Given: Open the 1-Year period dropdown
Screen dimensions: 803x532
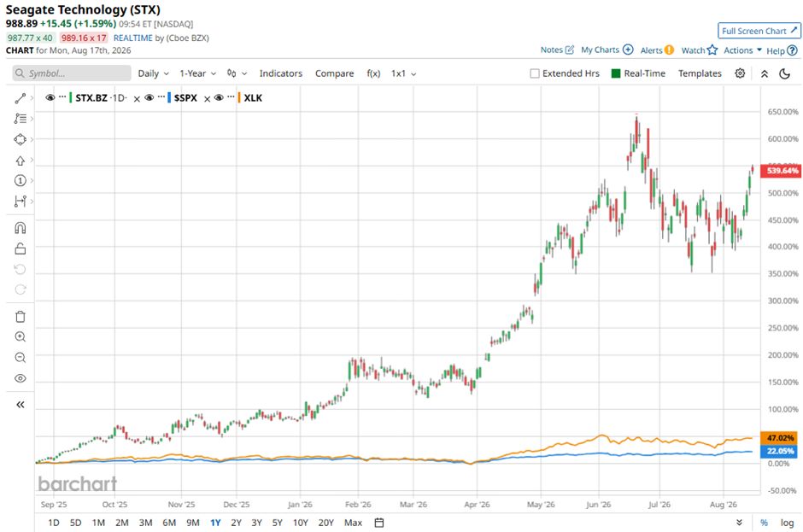Looking at the screenshot, I should [x=197, y=73].
